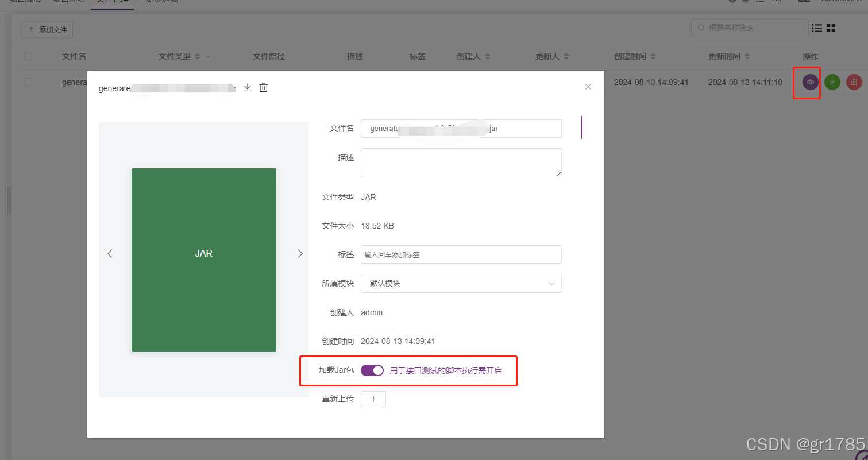868x460 pixels.
Task: Click the 文件路径 column header
Action: tap(269, 56)
